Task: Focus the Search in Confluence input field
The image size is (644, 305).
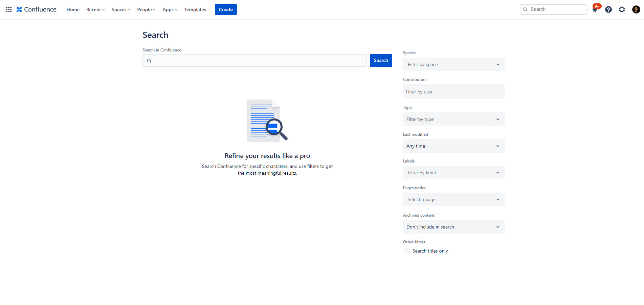Action: [x=254, y=61]
